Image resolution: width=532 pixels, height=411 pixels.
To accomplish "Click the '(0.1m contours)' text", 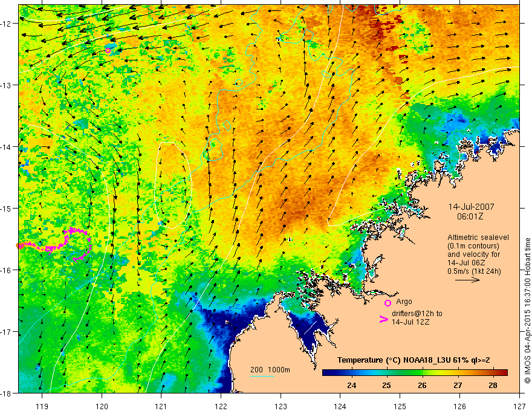I will pyautogui.click(x=473, y=246).
